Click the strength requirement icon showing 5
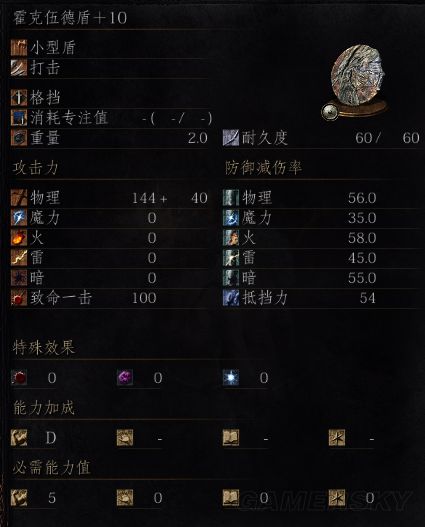The width and height of the screenshot is (425, 527). (x=19, y=498)
